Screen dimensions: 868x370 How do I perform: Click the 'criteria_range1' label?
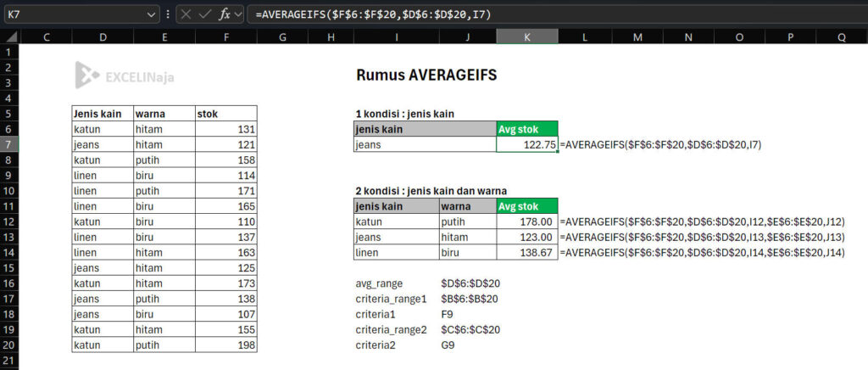click(392, 299)
